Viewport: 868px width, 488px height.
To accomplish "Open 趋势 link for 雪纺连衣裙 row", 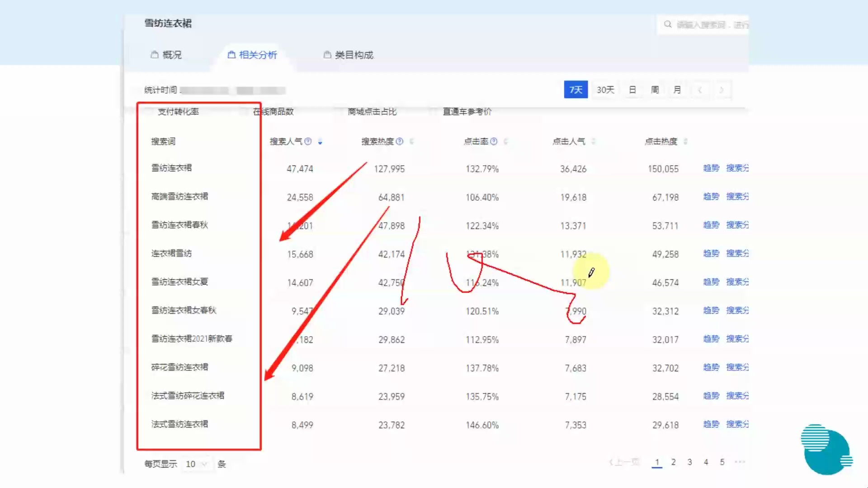I will point(711,168).
